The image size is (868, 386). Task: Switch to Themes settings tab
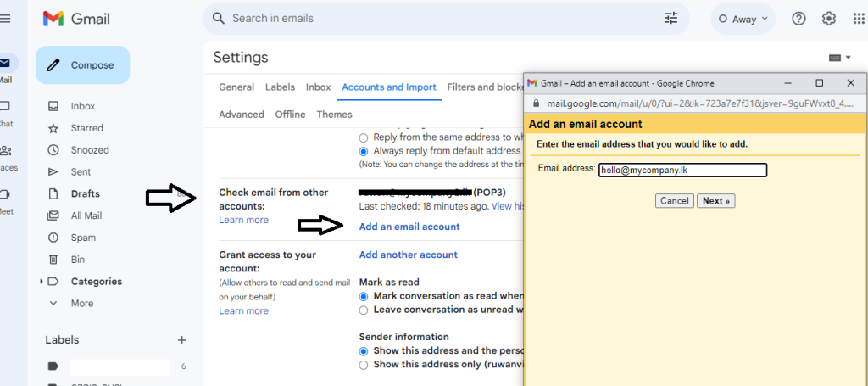click(334, 115)
